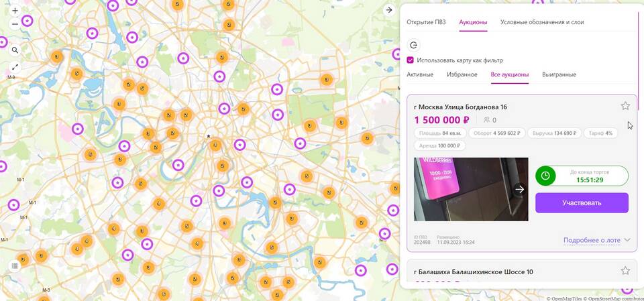
Task: Select the 'Избранное' auctions filter
Action: coord(462,74)
